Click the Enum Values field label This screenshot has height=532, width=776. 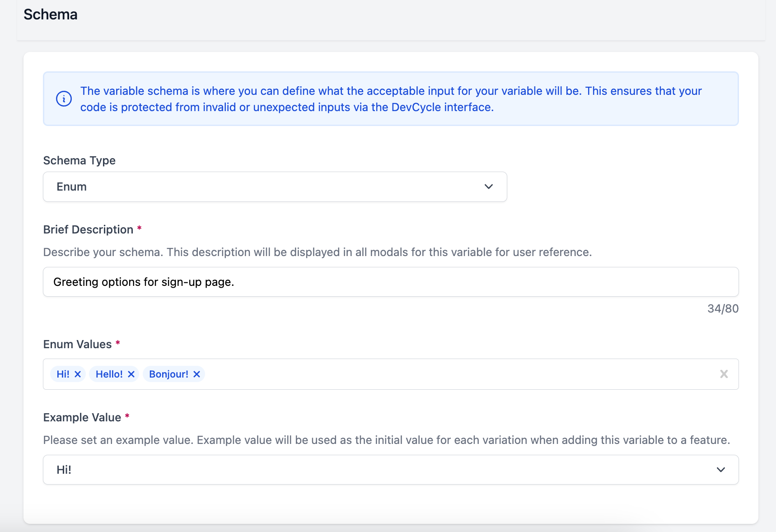pos(77,344)
